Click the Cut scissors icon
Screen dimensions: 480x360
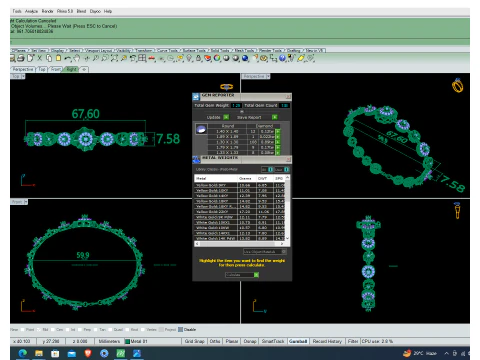point(40,58)
